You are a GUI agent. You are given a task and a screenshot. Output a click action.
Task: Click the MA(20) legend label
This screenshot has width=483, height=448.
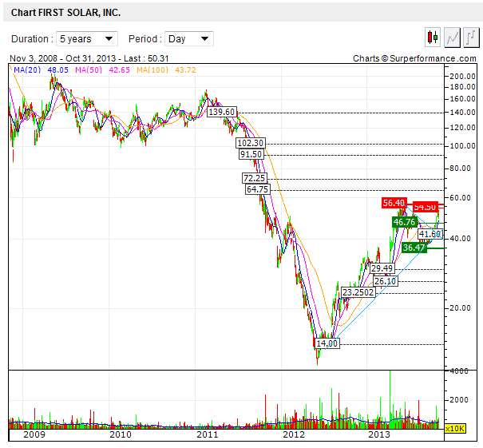pos(27,70)
